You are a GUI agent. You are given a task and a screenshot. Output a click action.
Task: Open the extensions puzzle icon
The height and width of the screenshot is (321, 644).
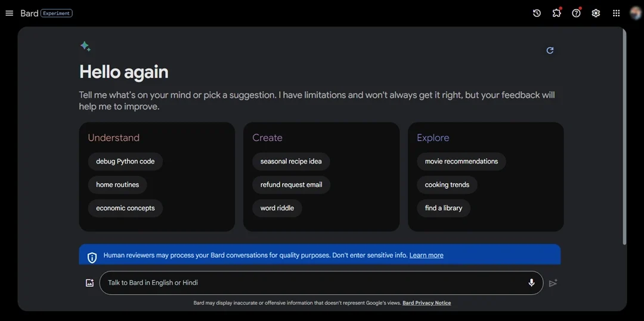[x=556, y=13]
